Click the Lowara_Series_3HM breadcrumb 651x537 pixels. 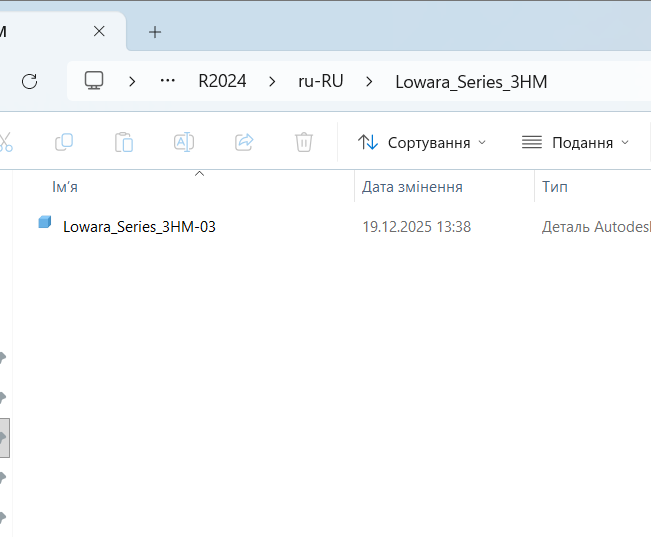pyautogui.click(x=471, y=82)
